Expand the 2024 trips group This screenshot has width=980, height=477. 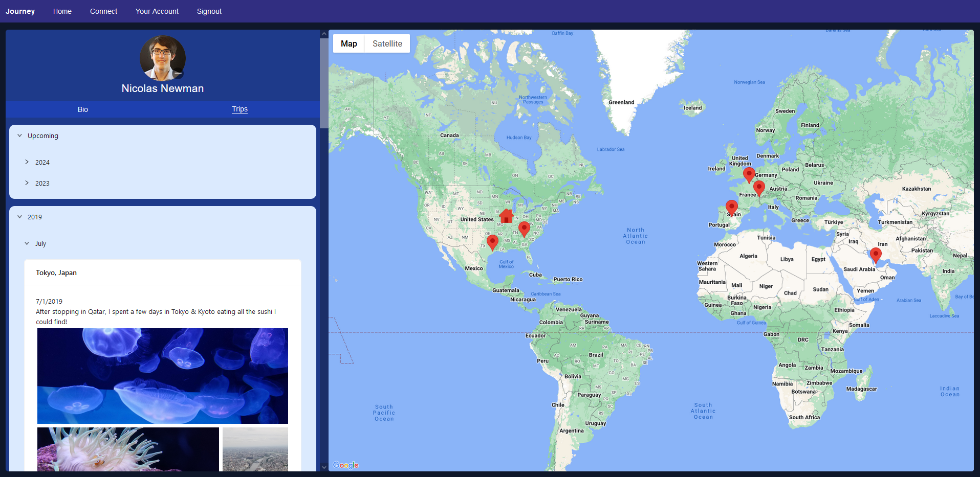[27, 162]
